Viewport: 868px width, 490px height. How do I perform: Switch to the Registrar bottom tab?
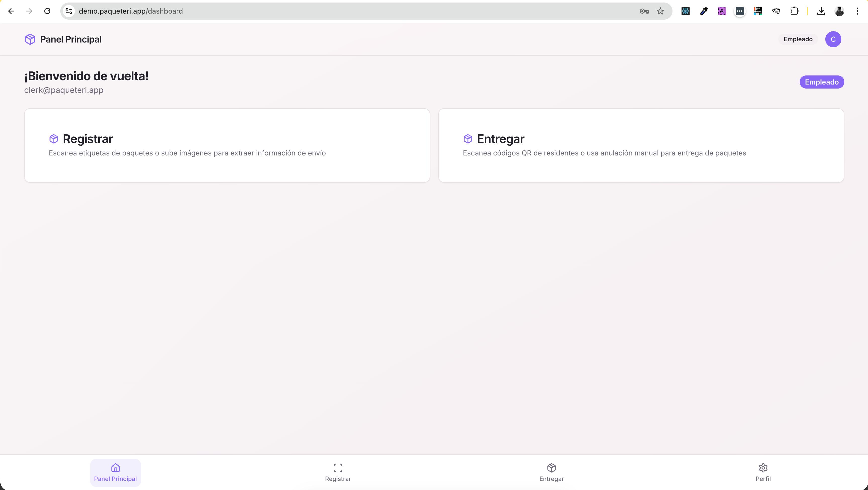338,472
